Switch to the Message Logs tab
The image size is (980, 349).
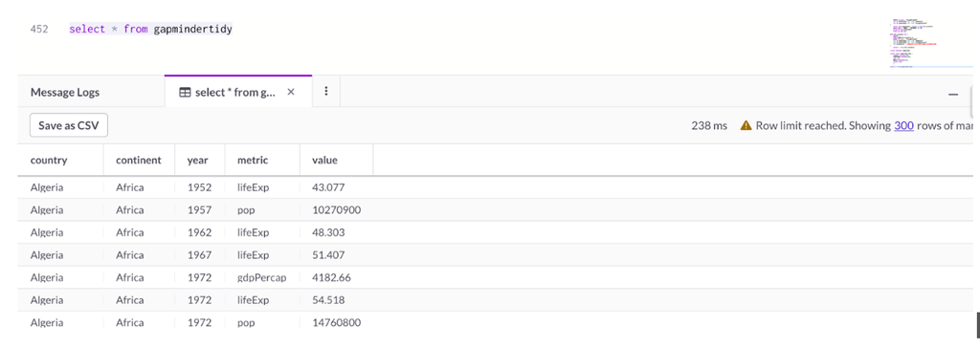tap(65, 93)
